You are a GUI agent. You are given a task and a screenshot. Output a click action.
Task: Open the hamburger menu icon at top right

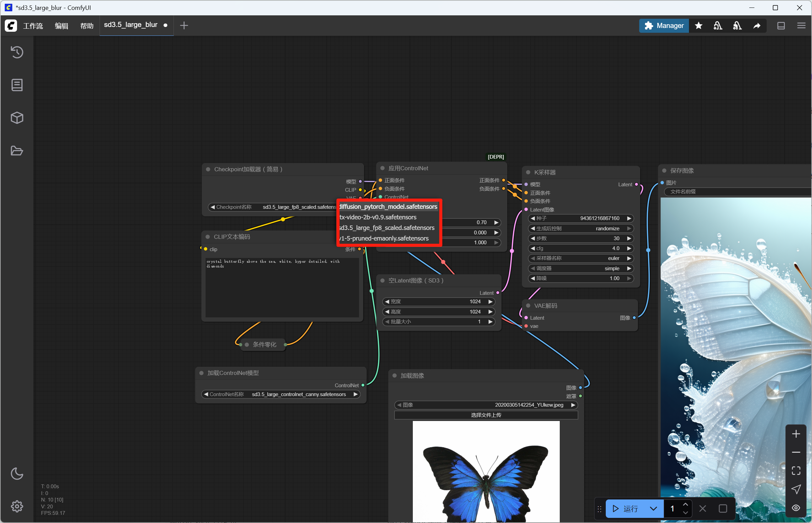tap(801, 26)
